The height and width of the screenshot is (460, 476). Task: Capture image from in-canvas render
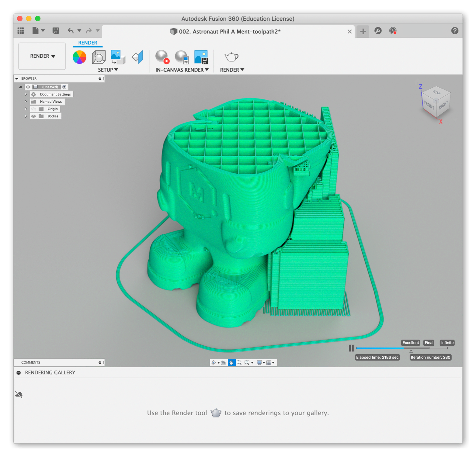coord(201,57)
